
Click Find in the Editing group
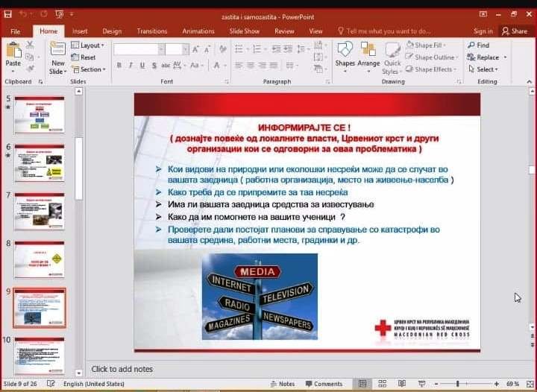tap(478, 45)
